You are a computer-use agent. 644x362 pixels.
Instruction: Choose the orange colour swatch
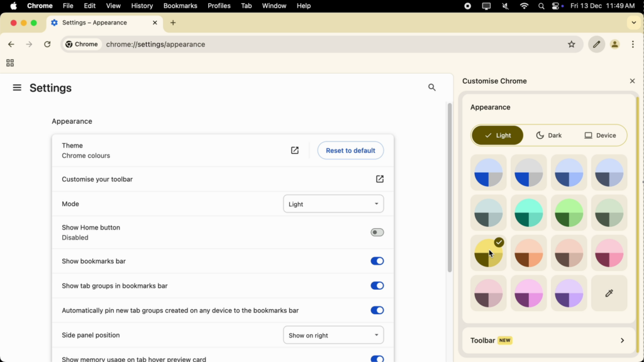[528, 253]
